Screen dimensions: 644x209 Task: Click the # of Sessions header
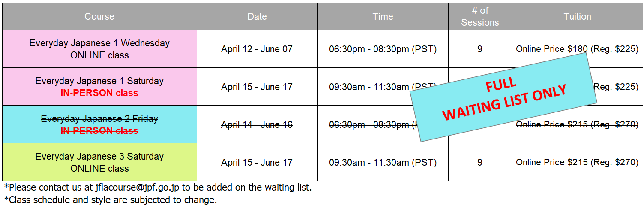480,17
